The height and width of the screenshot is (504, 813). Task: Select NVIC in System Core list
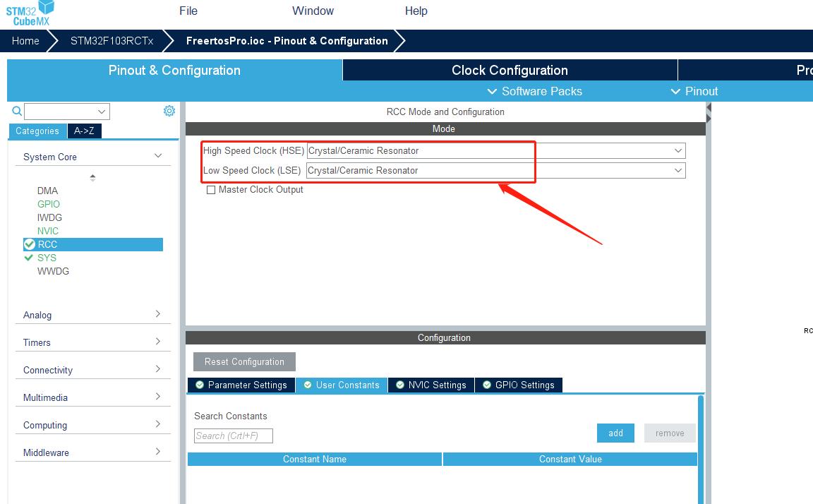pyautogui.click(x=48, y=232)
